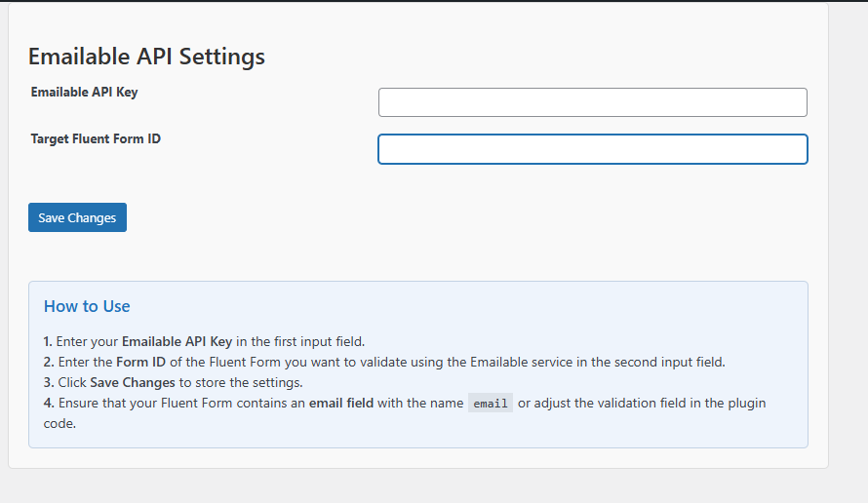
Task: Focus the Target Fluent Form ID input box
Action: coord(592,149)
